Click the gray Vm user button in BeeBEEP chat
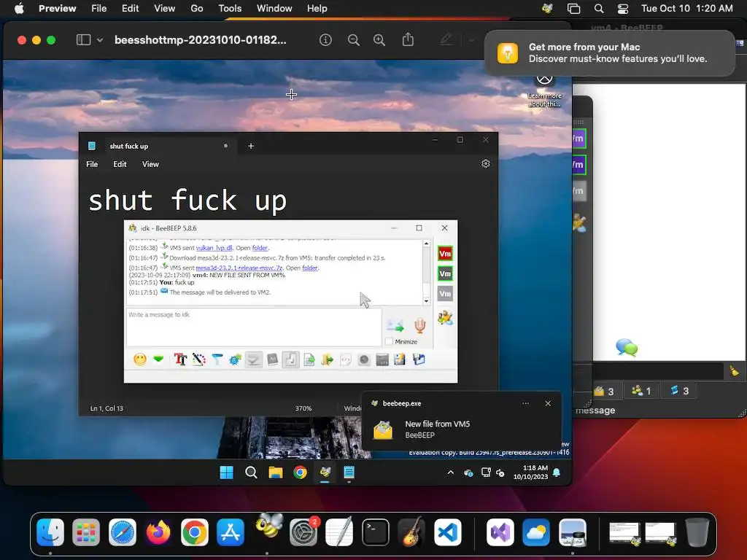The height and width of the screenshot is (560, 747). click(x=445, y=293)
